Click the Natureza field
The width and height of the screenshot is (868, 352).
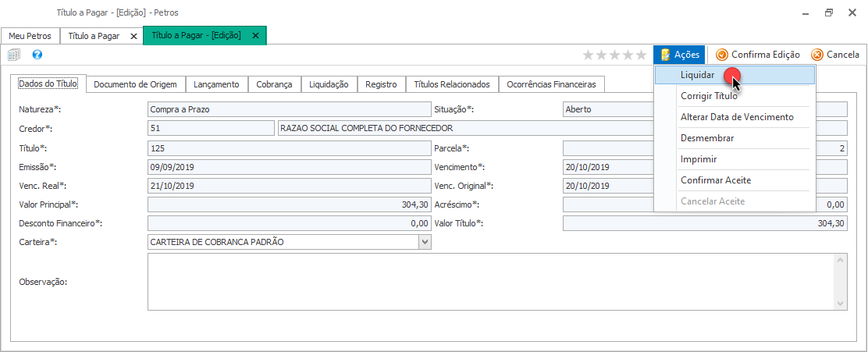[x=290, y=109]
